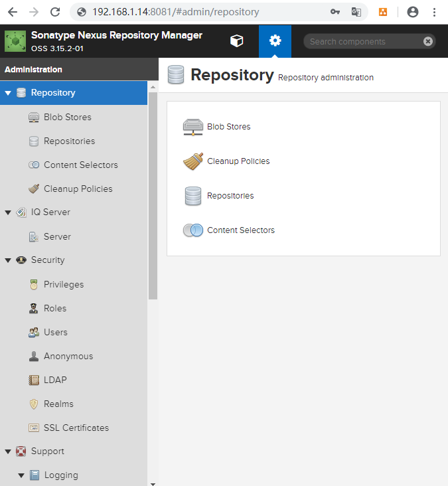The image size is (448, 486).
Task: Click the Roles officer icon
Action: point(33,309)
